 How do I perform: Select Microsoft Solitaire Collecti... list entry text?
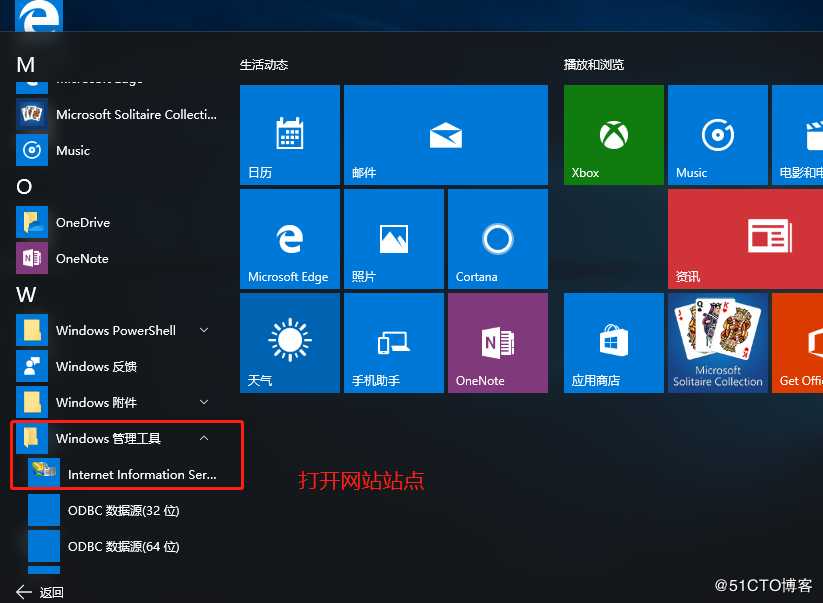[136, 114]
